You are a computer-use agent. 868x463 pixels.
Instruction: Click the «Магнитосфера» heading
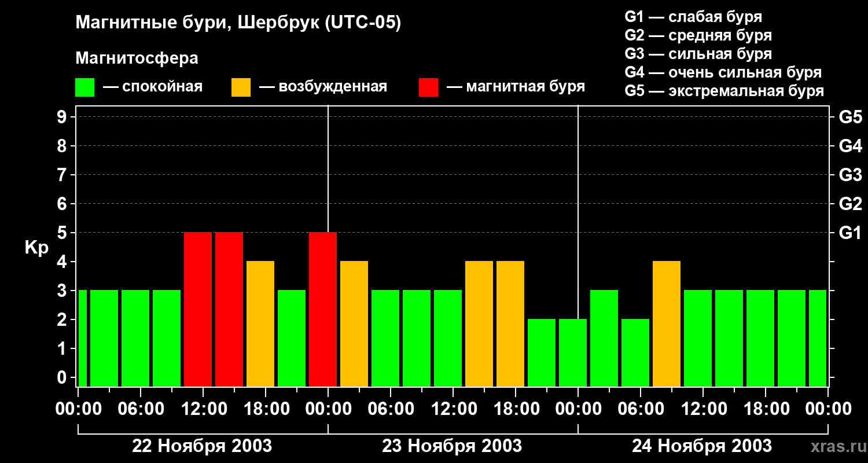click(137, 58)
